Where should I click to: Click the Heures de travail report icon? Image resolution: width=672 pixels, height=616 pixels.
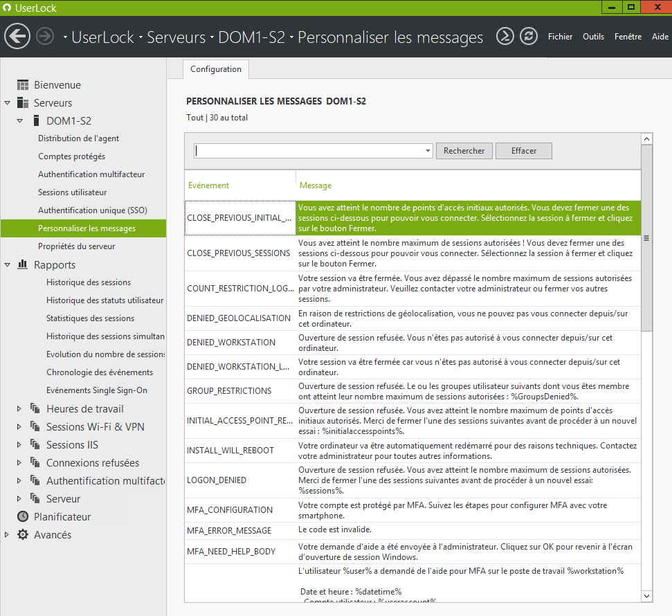(x=35, y=408)
